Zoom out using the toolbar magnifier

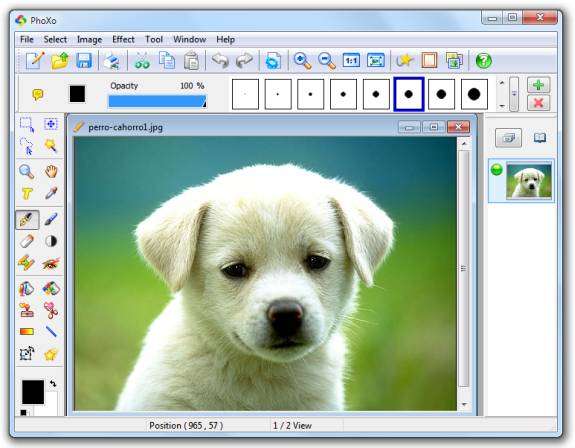point(326,60)
